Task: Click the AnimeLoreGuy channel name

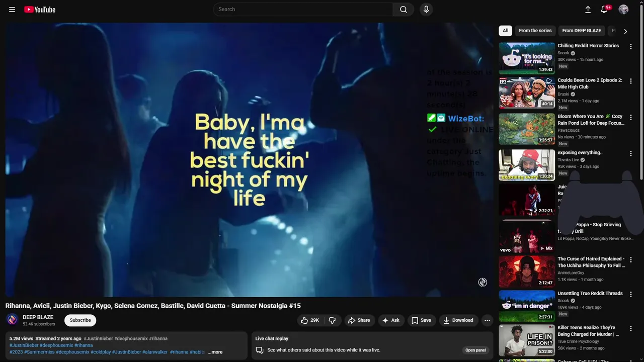Action: click(571, 273)
